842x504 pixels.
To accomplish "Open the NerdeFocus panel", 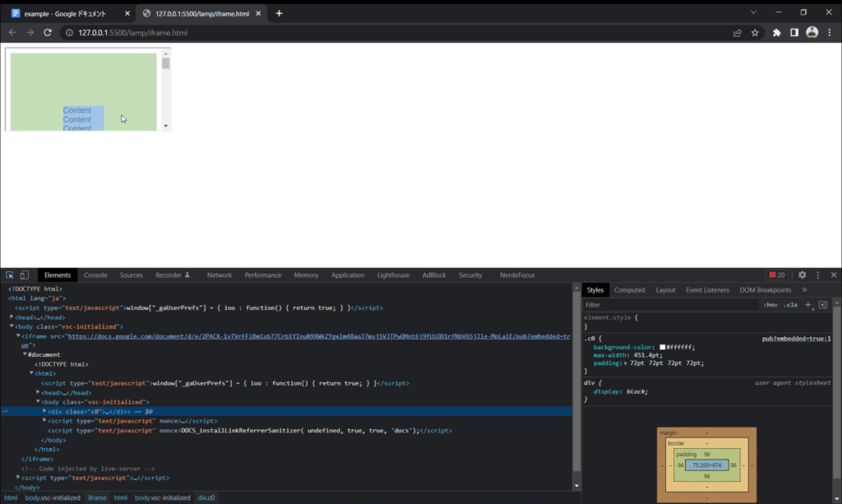I will pyautogui.click(x=517, y=275).
